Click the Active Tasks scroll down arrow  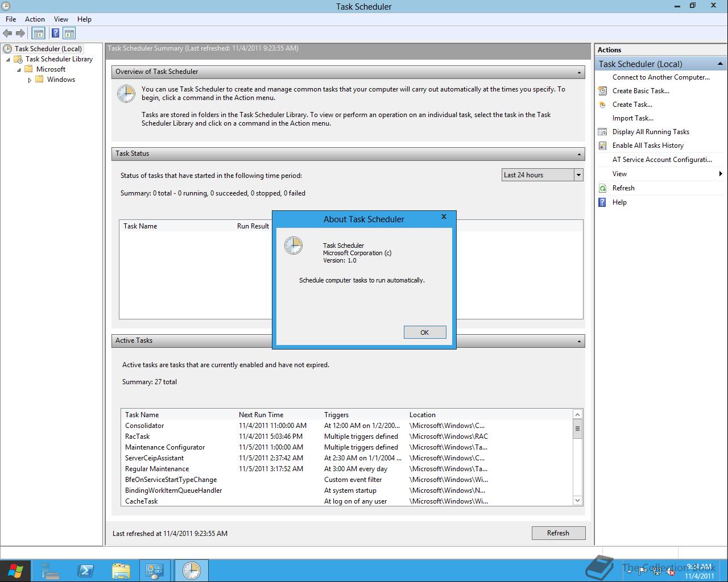click(x=577, y=501)
